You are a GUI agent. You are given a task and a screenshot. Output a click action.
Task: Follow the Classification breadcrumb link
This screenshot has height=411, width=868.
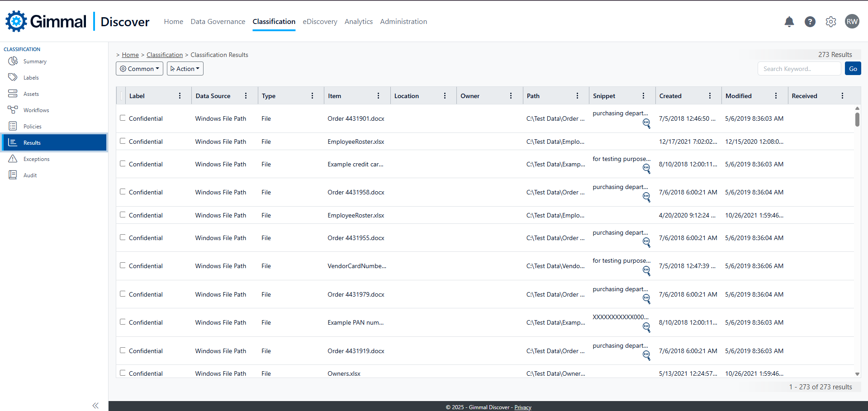(x=165, y=55)
